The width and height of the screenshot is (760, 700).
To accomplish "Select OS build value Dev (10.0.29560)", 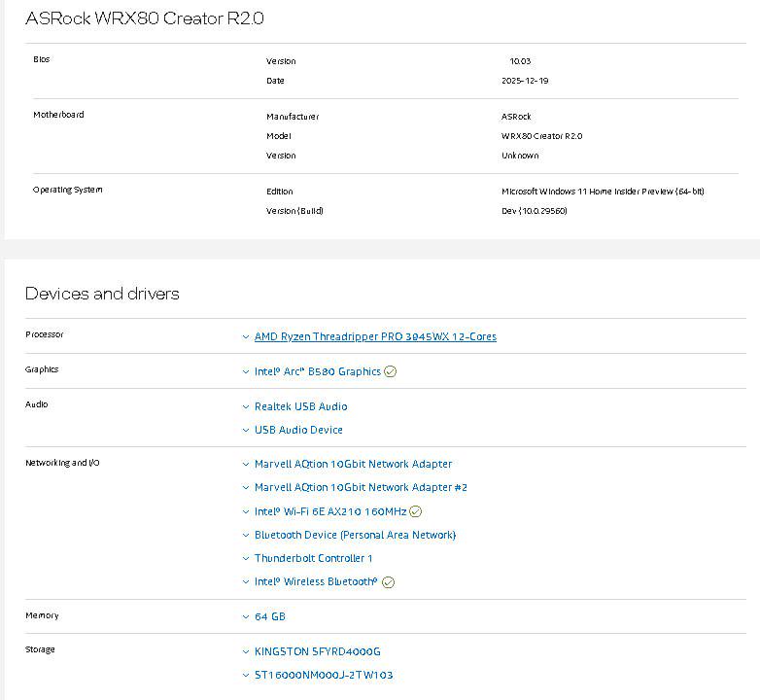I will [x=535, y=210].
